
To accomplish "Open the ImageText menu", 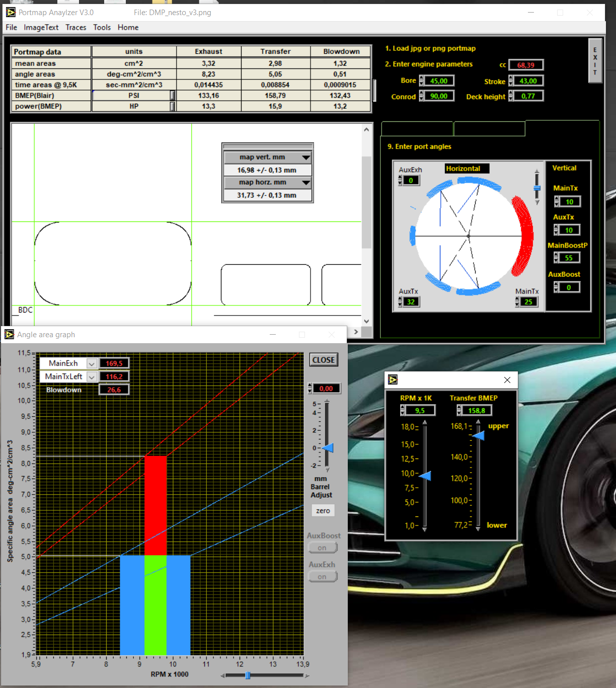I will click(x=41, y=27).
